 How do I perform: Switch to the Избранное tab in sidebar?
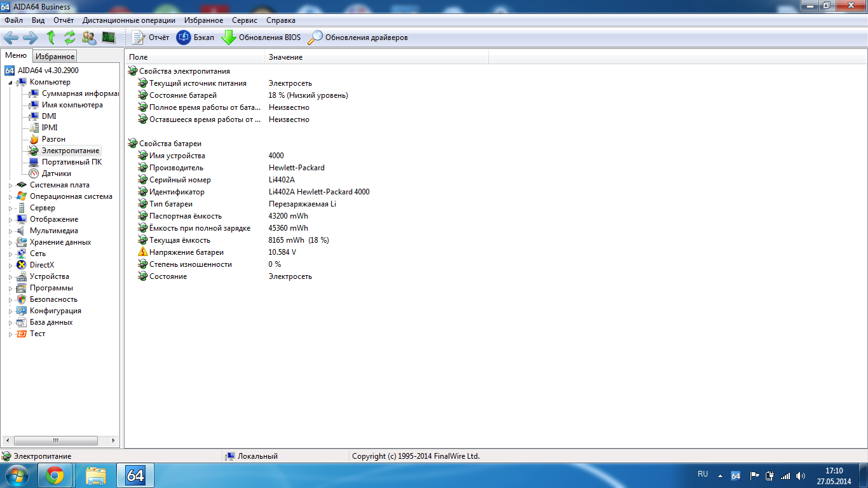(x=55, y=57)
